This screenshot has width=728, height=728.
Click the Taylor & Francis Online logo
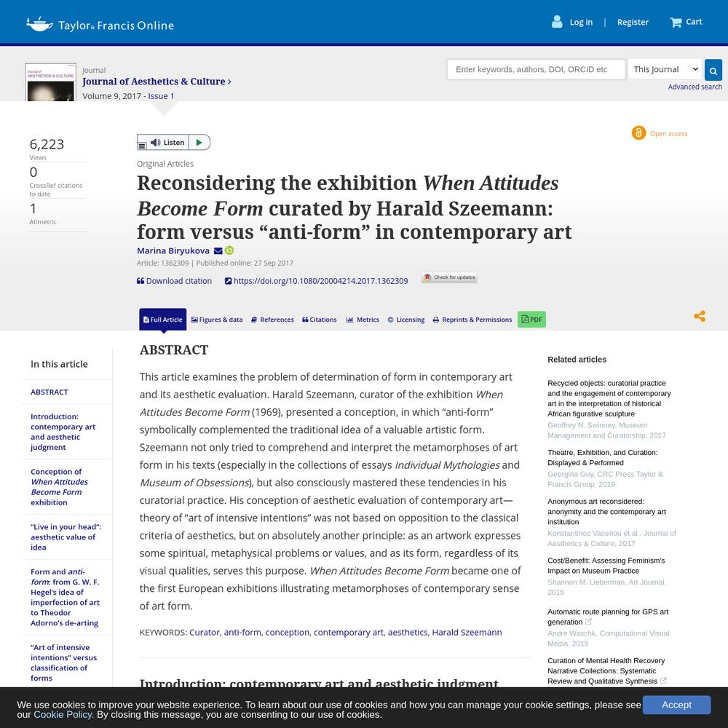point(100,24)
